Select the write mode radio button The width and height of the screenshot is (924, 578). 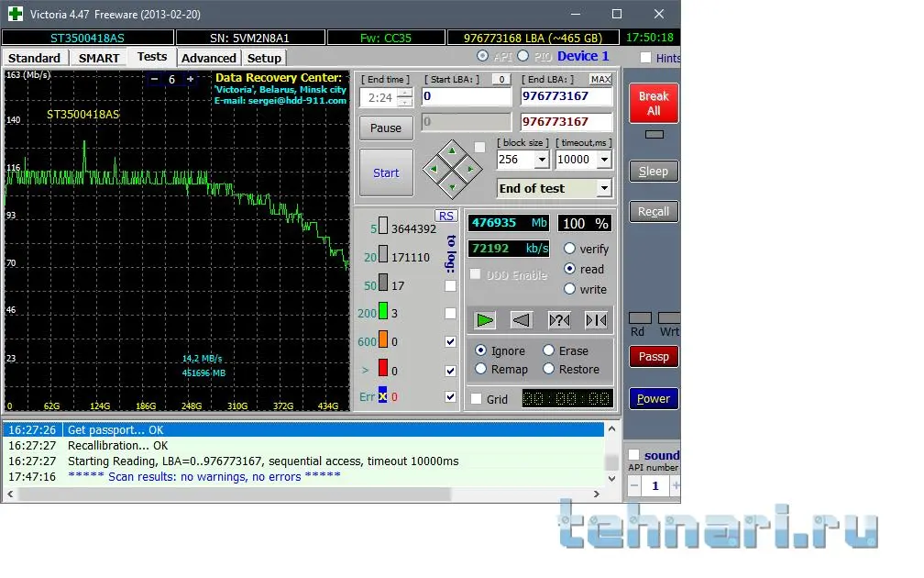pyautogui.click(x=569, y=288)
